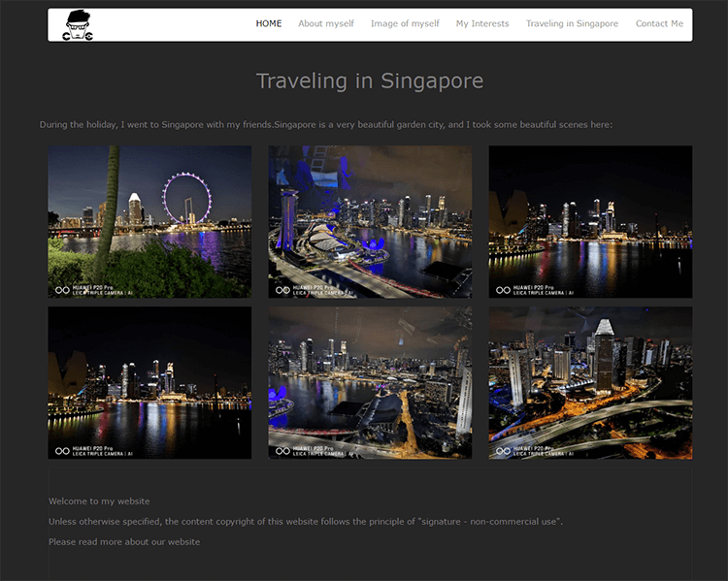
Task: Go to the About myself page
Action: click(x=325, y=23)
